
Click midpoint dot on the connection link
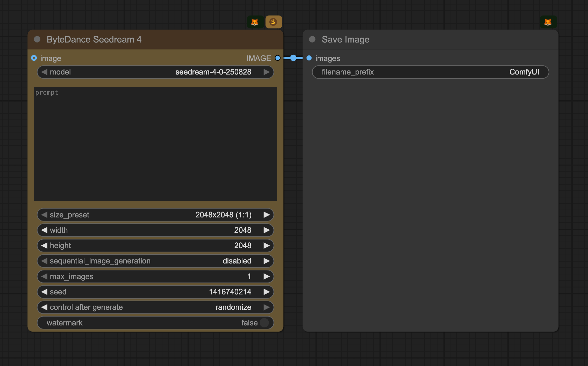click(x=293, y=58)
